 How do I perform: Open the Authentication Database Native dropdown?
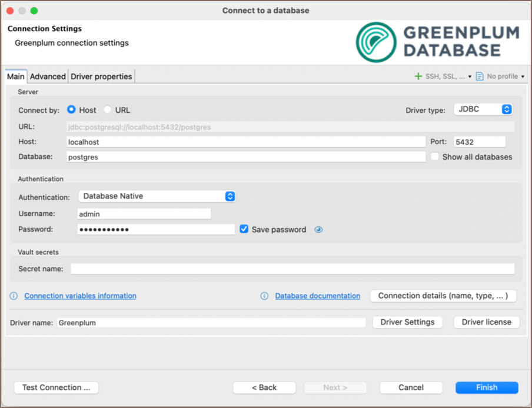(157, 196)
